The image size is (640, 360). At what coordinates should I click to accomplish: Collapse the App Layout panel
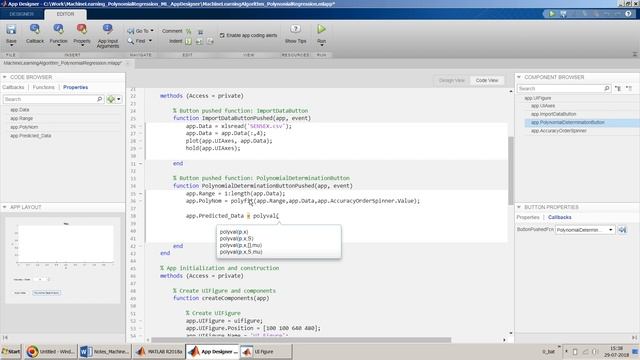coord(4,207)
